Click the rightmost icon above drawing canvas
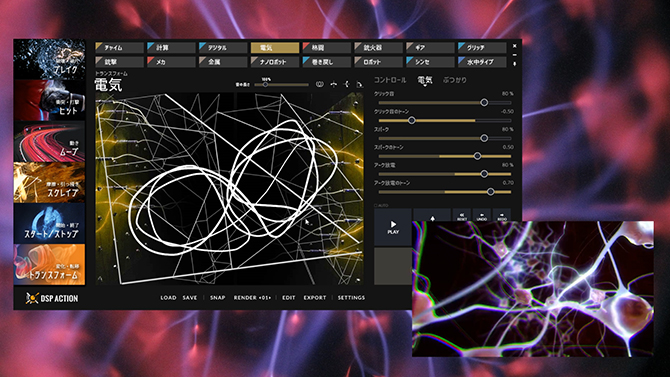 (x=359, y=84)
